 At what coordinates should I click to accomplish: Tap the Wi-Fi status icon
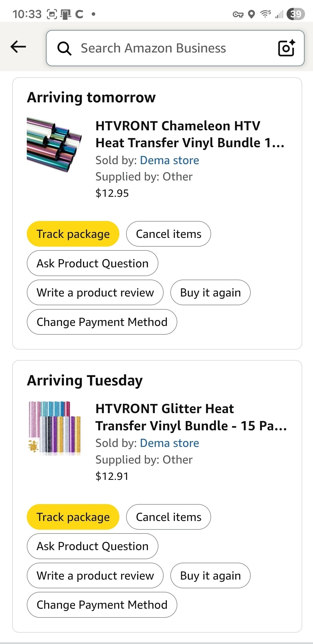(265, 13)
